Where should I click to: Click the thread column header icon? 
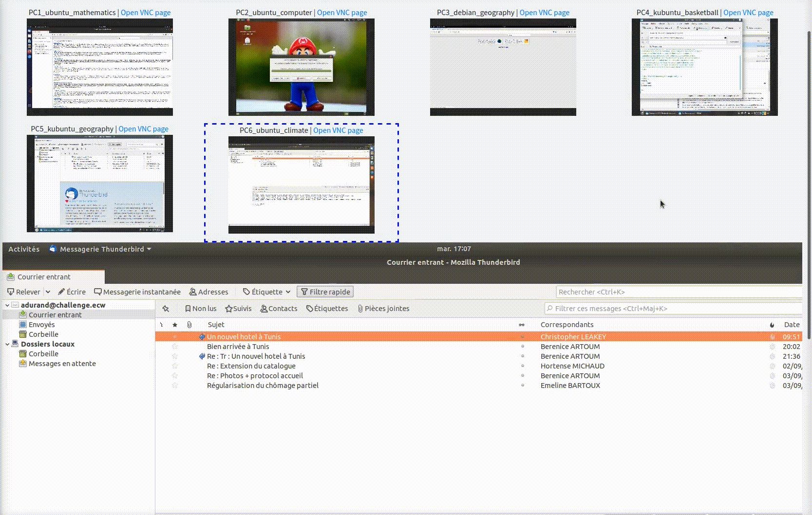click(x=161, y=325)
